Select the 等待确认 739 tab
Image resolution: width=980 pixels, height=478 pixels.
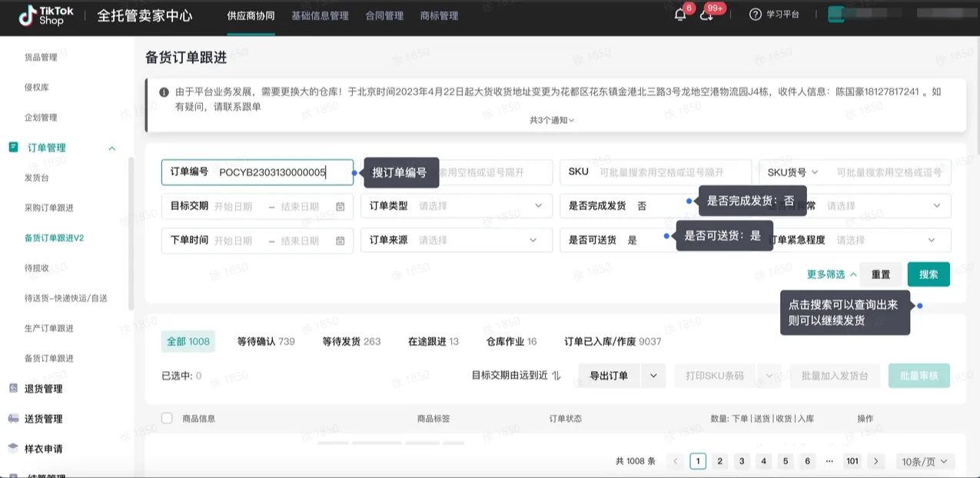(266, 341)
